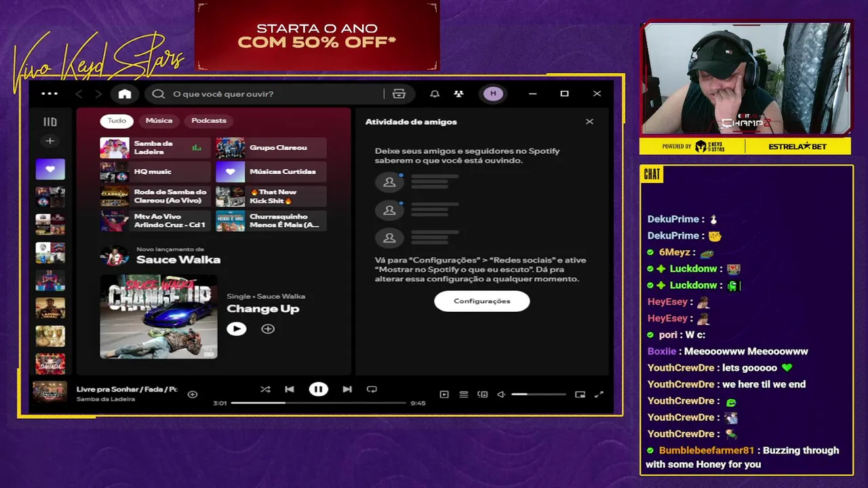The width and height of the screenshot is (868, 488).
Task: Open the Spotify Home button
Action: click(125, 94)
